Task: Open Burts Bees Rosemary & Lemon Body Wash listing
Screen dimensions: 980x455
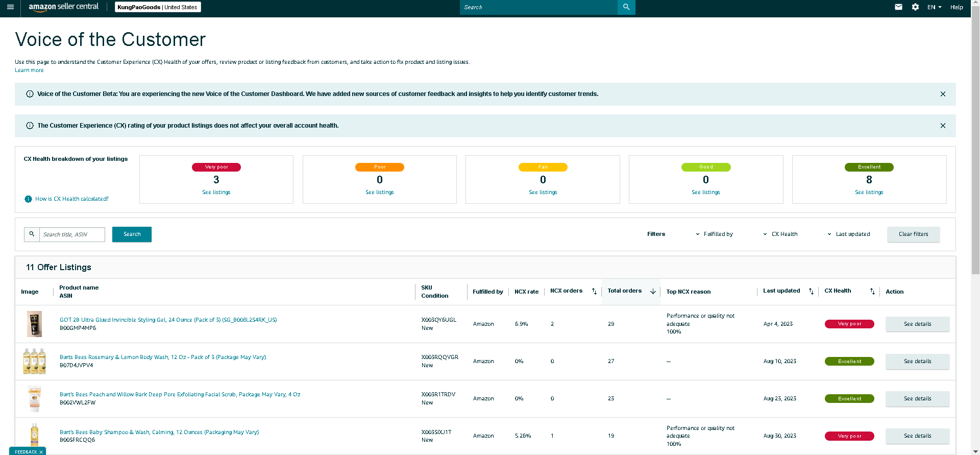Action: 163,357
